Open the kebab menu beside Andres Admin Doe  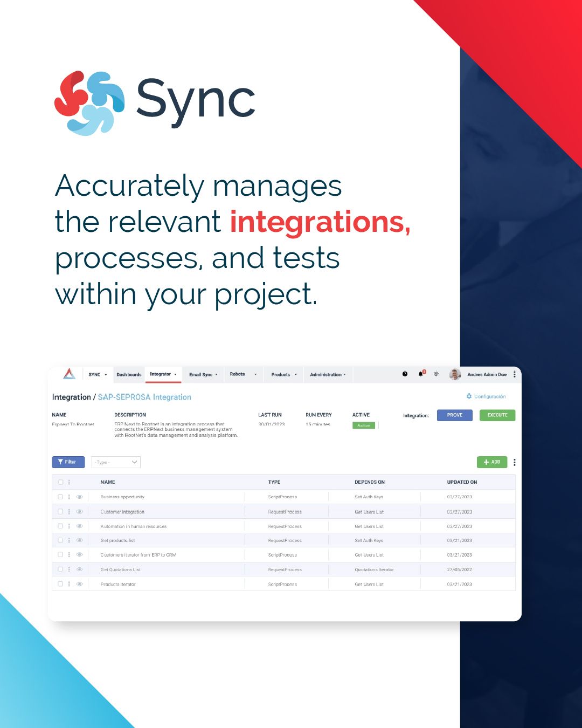coord(514,374)
